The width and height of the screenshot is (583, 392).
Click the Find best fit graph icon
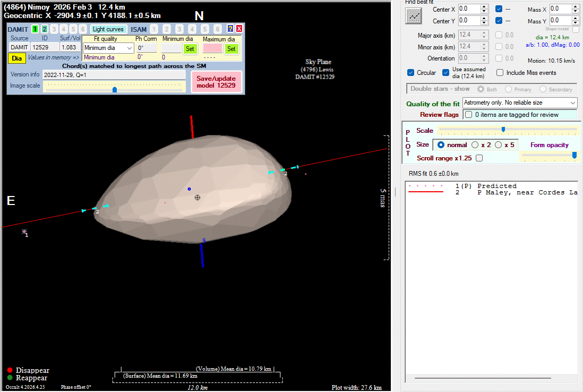413,16
